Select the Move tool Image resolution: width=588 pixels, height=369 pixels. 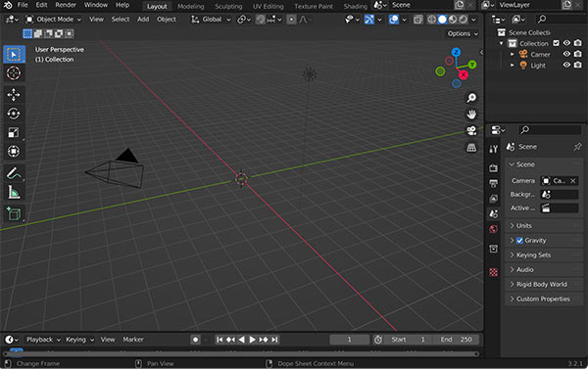pos(14,95)
